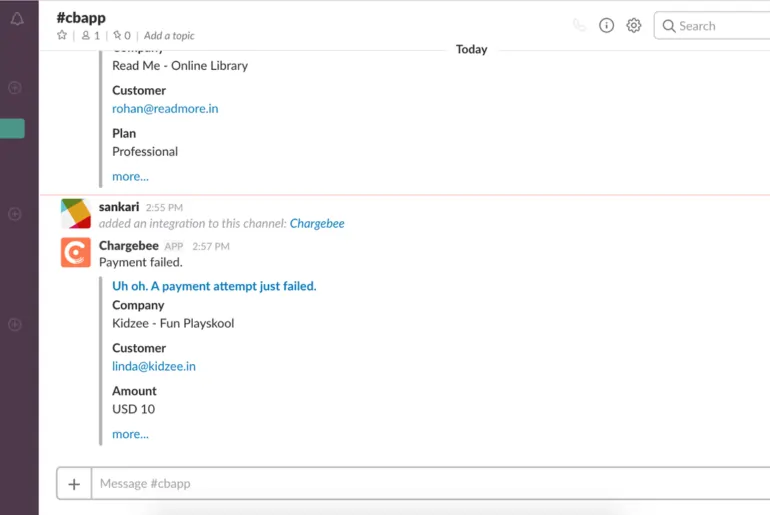
Task: Expand failed payment details with more...
Action: 130,434
